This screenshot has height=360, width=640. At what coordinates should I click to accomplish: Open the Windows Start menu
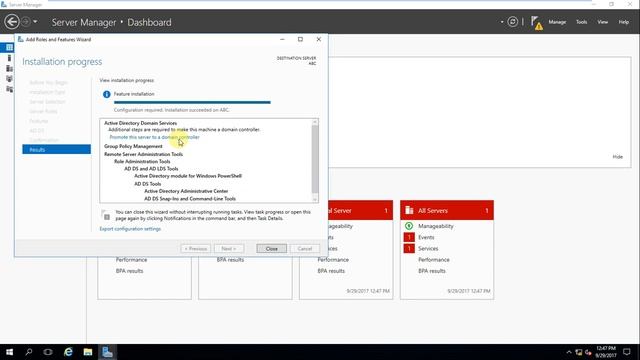pos(9,352)
